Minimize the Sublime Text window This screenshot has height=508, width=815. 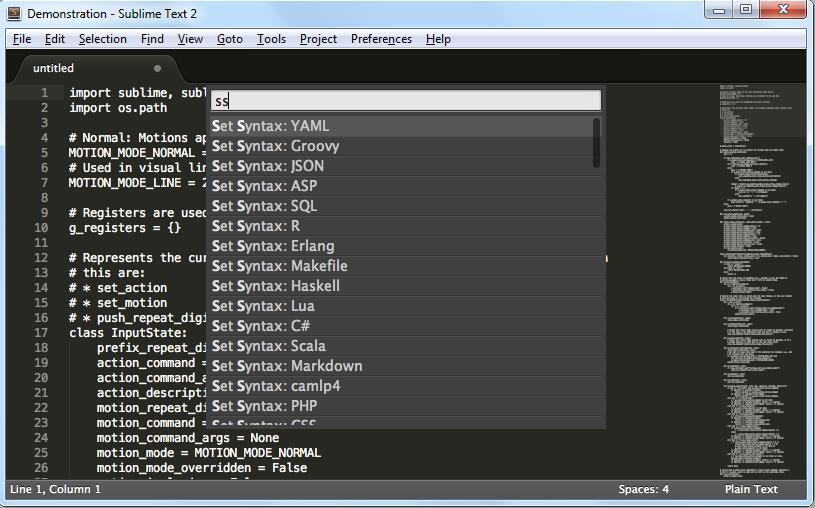point(719,10)
